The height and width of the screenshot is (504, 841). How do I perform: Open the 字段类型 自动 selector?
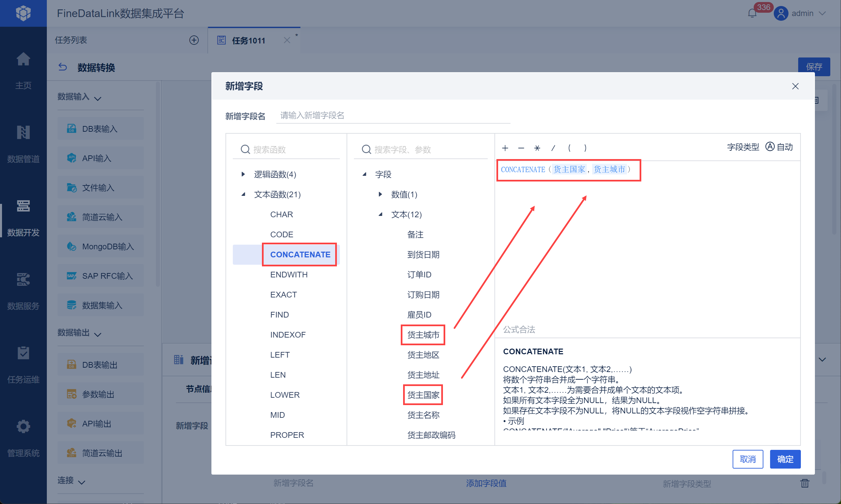tap(779, 147)
